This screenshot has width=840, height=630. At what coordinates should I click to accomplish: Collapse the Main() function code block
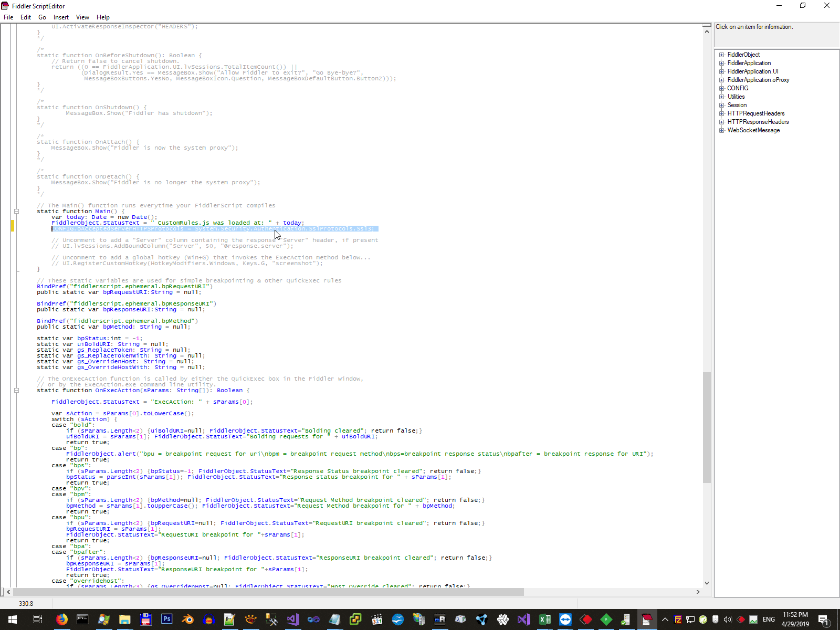pyautogui.click(x=16, y=212)
